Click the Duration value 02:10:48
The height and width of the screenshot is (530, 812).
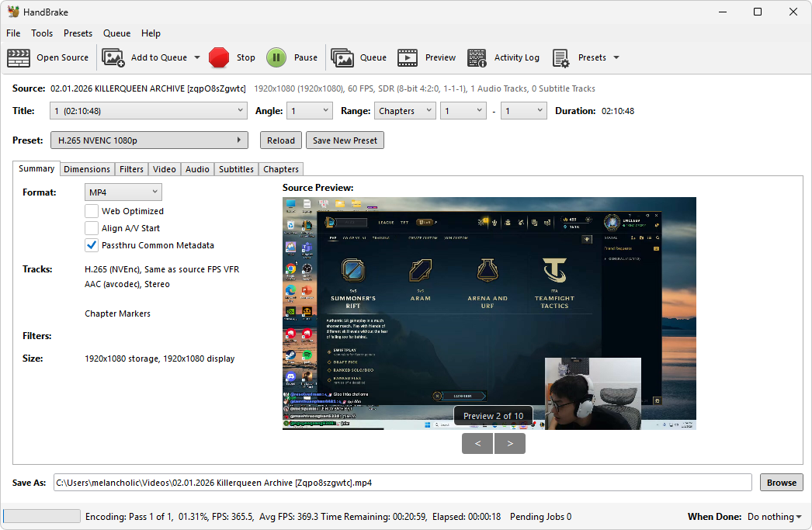(618, 111)
